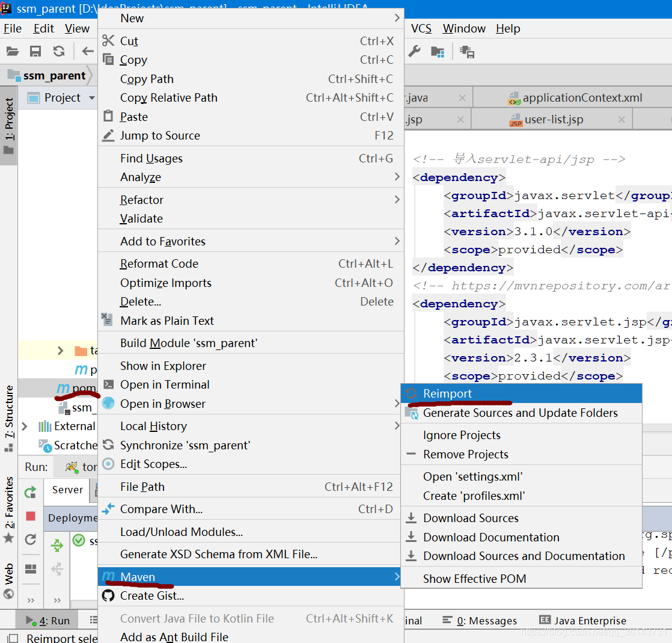Toggle the 7: Structure tool window
The height and width of the screenshot is (643, 672).
point(9,418)
